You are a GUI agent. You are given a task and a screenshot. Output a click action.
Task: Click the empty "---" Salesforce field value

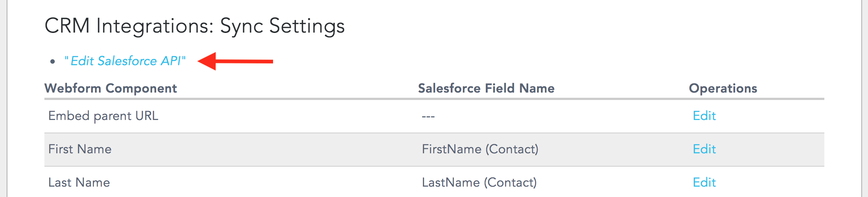[428, 117]
